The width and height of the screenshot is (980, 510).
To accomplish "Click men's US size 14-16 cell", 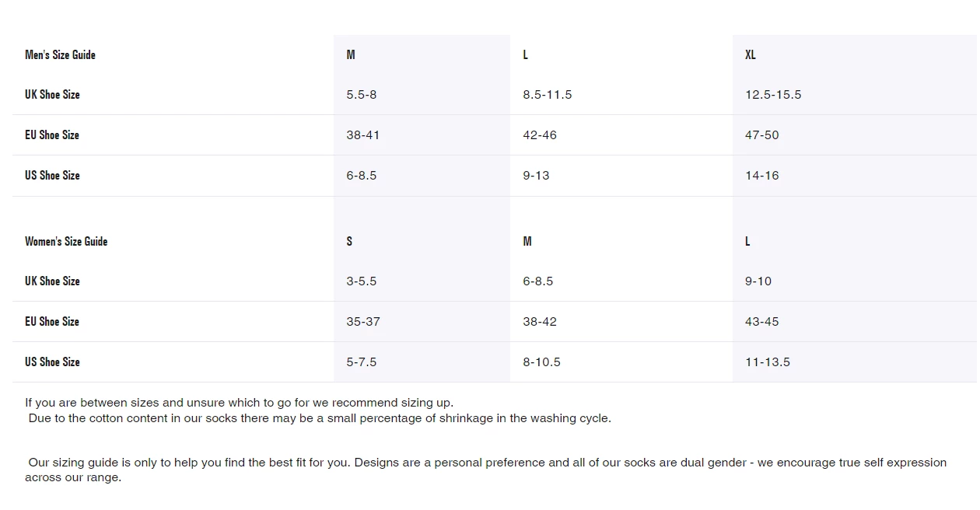I will pyautogui.click(x=761, y=176).
